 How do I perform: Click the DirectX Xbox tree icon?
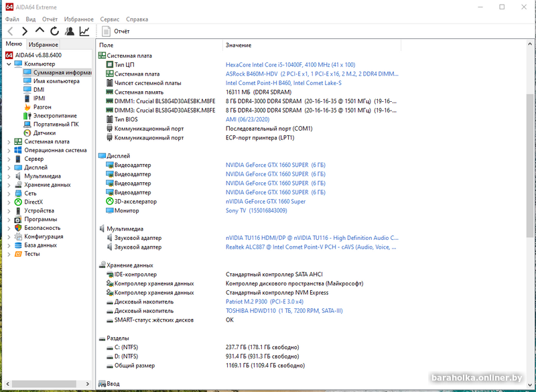pos(18,202)
